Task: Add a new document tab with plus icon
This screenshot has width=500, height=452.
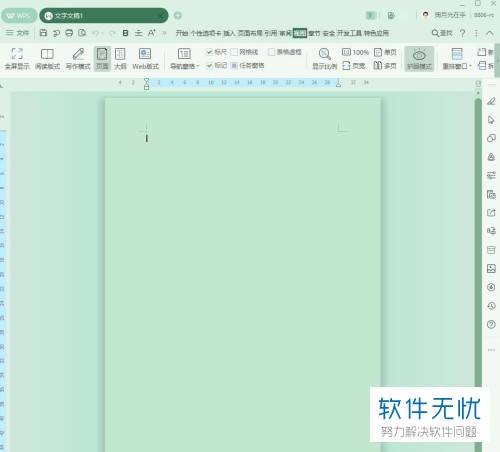Action: click(178, 15)
